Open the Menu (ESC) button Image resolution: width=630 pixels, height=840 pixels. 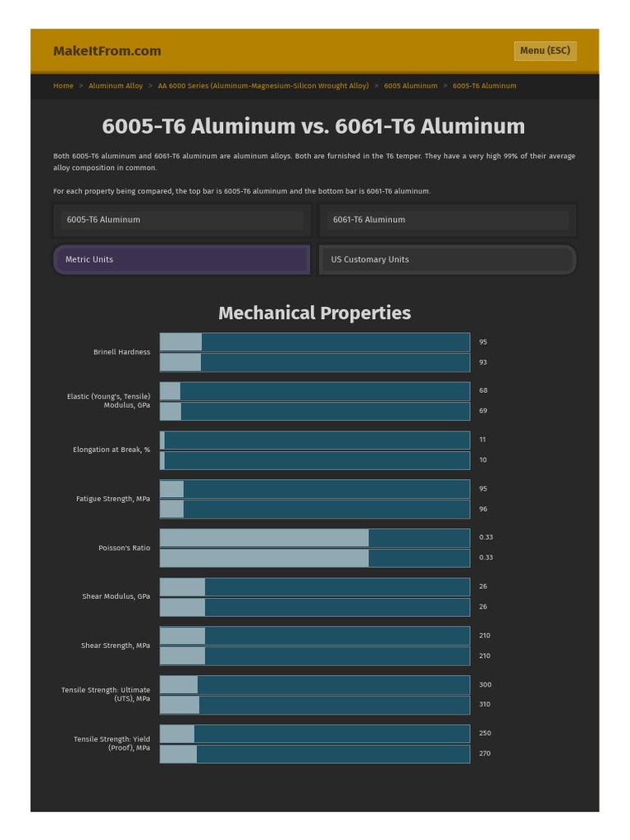(545, 51)
